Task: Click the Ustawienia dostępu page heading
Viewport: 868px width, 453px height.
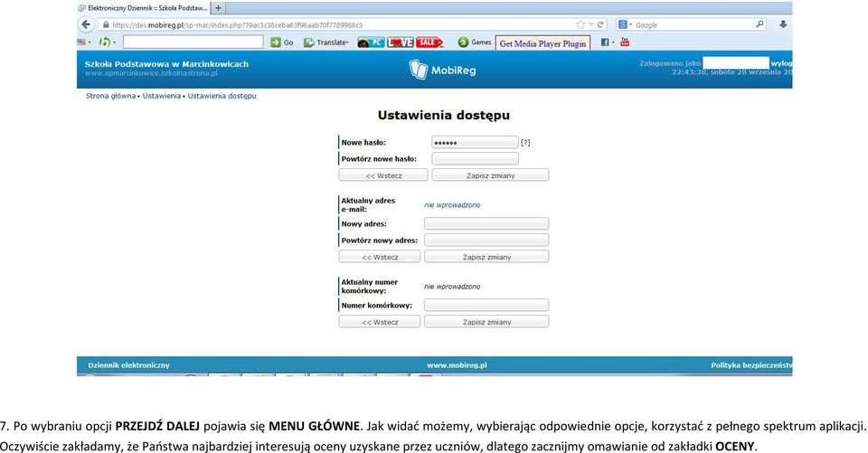Action: (x=443, y=115)
